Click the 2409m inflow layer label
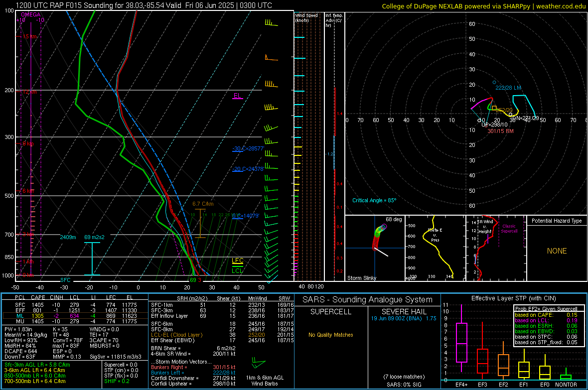 point(68,237)
